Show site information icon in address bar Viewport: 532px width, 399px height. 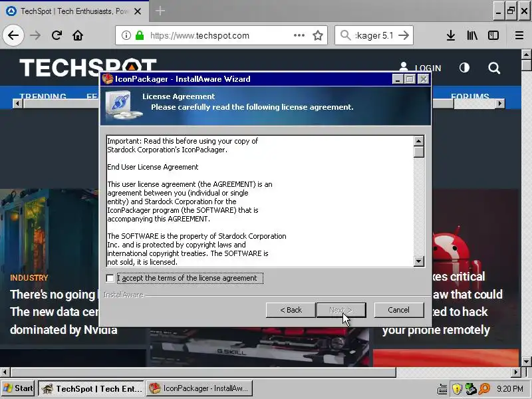pos(126,35)
